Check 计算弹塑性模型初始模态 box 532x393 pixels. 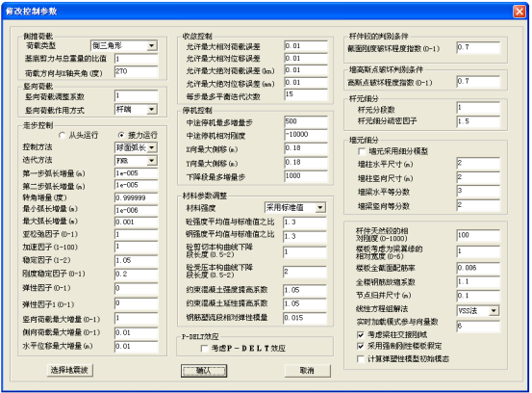(x=361, y=358)
